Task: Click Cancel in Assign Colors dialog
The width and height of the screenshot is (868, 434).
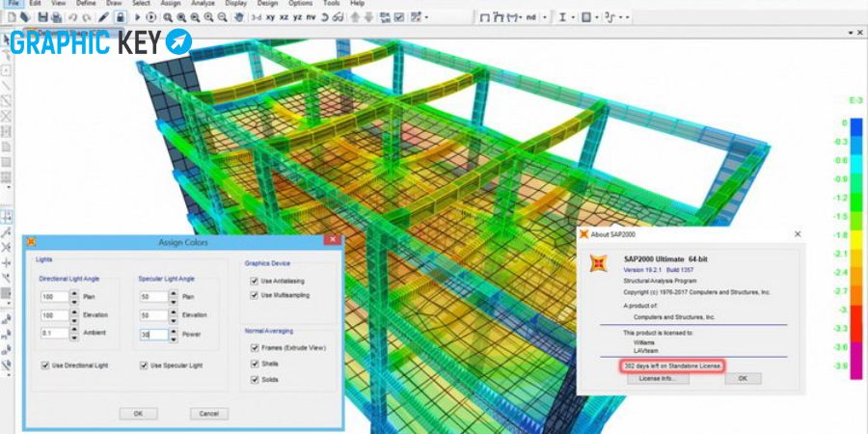Action: pos(208,414)
